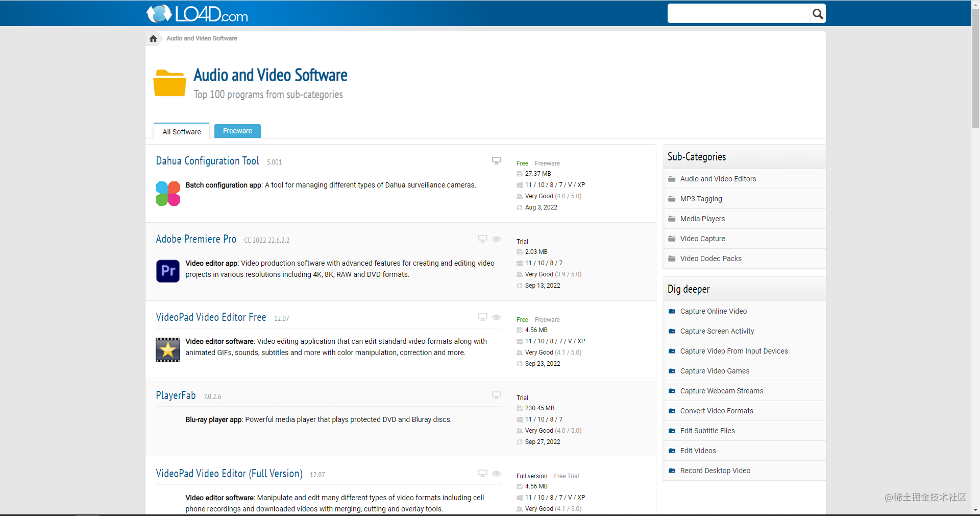Screen dimensions: 980x516
Task: Click icon next to Convert Video Formats
Action: click(x=672, y=411)
